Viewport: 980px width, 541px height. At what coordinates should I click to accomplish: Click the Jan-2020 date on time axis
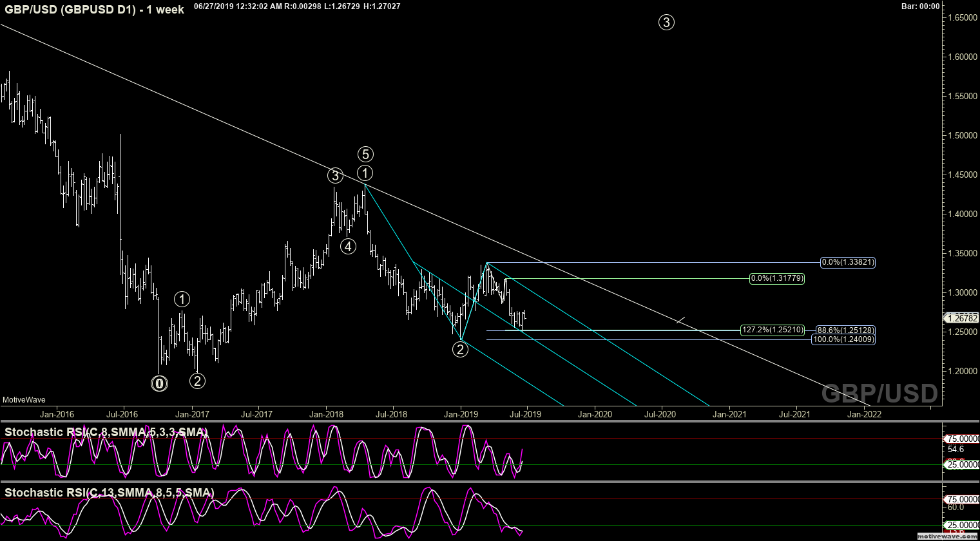point(595,414)
